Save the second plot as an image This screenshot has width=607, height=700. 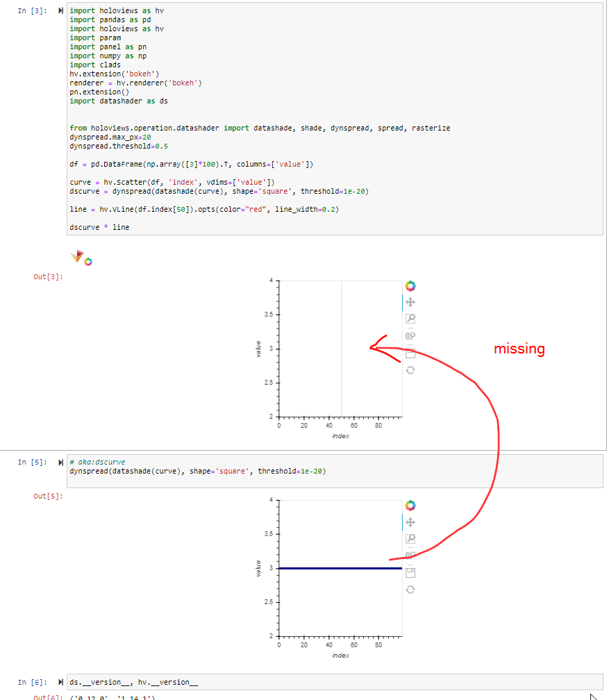(410, 572)
